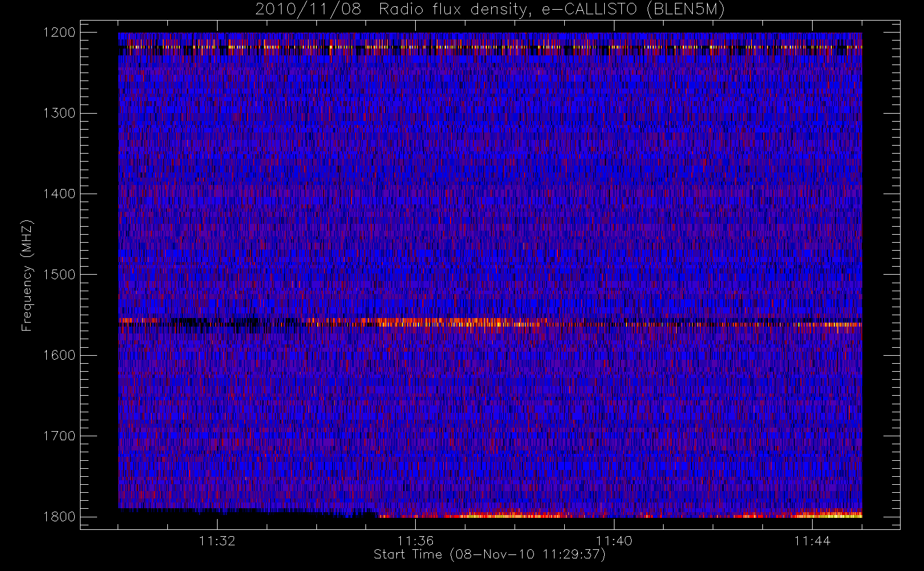This screenshot has height=571, width=924.
Task: Click the bright emission band near 1560 MHz
Action: point(490,323)
